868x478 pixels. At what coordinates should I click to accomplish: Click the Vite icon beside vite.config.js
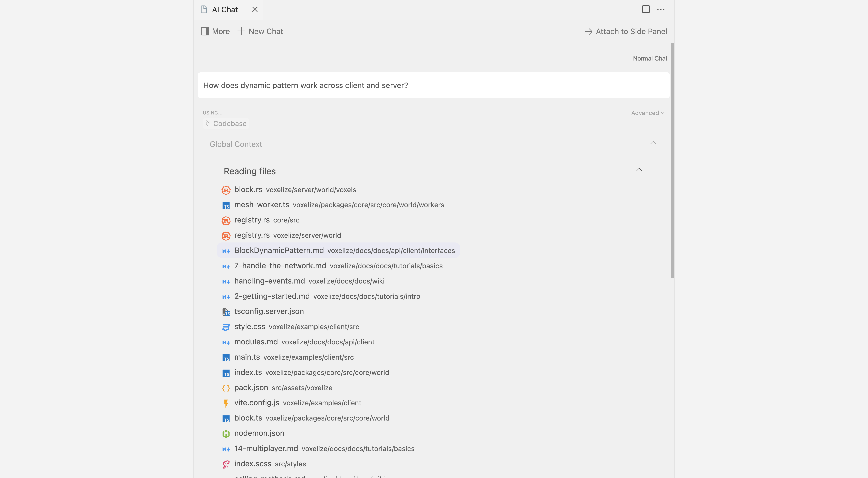pyautogui.click(x=226, y=403)
